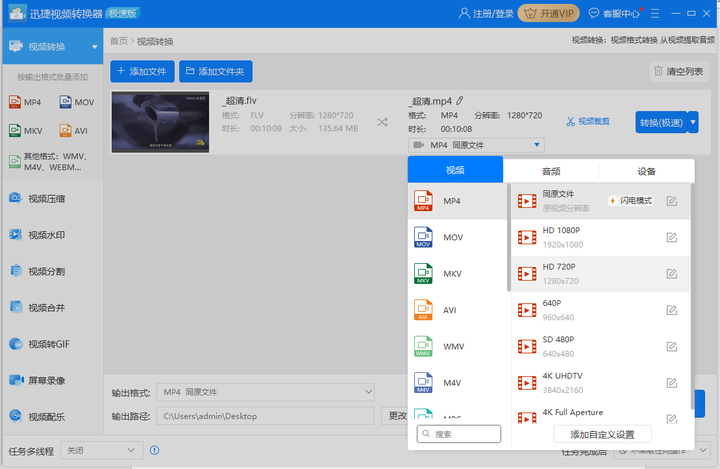This screenshot has height=469, width=720.
Task: Add by MOV output format in sidebar
Action: coord(77,102)
